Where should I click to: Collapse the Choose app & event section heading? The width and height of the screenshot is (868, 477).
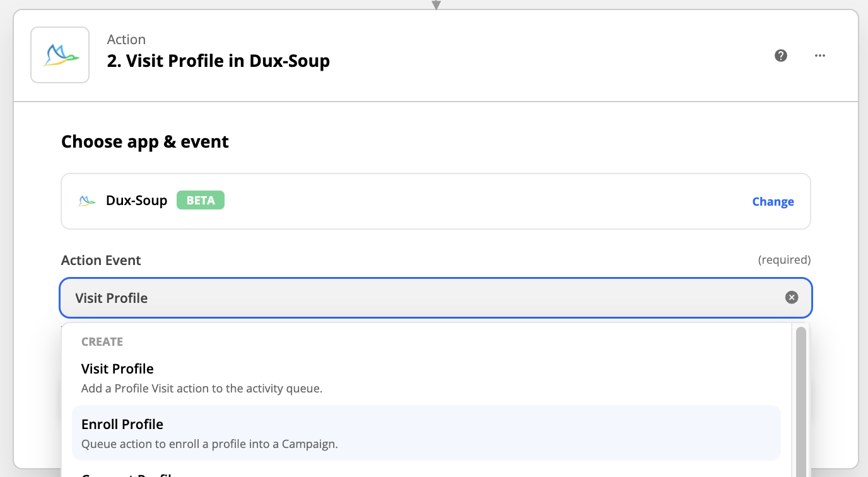click(x=145, y=141)
